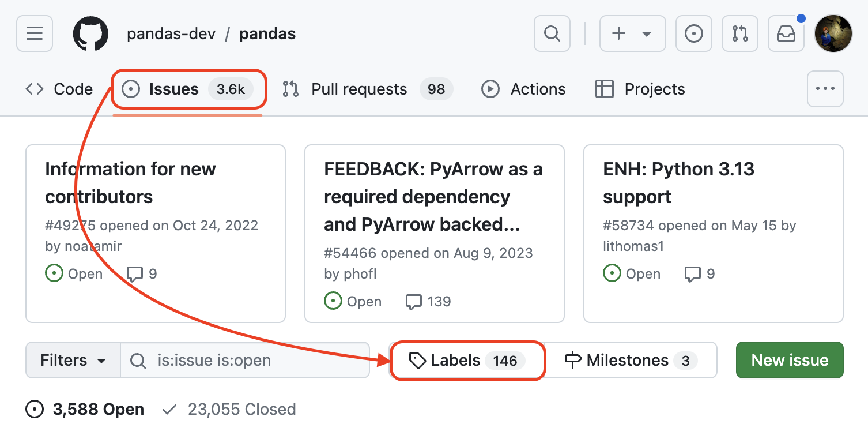Click the signpost icon beside Milestones
The width and height of the screenshot is (868, 435).
[573, 361]
